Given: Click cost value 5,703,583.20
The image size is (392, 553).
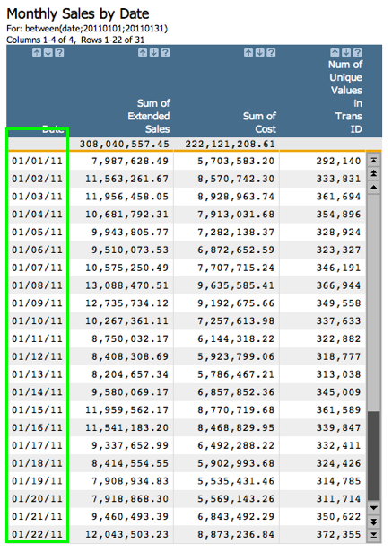Looking at the screenshot, I should click(236, 162).
